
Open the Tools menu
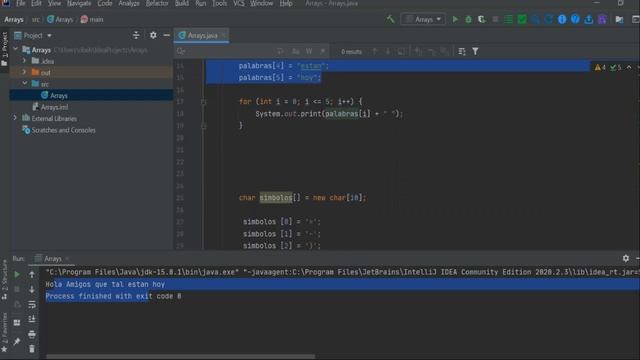(x=219, y=3)
